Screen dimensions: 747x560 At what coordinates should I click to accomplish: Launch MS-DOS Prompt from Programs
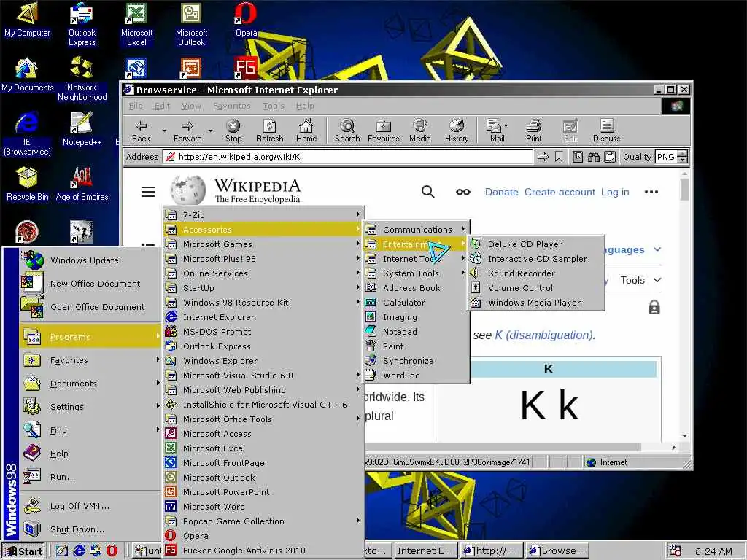coord(263,332)
